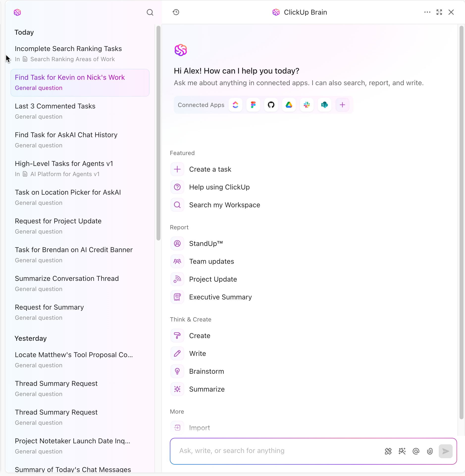Screen dimensions: 465x476
Task: Click the Team updates people icon
Action: coord(177,261)
